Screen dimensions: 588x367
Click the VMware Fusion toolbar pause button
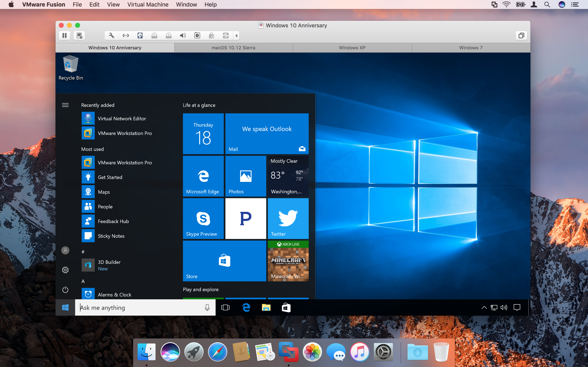[64, 35]
